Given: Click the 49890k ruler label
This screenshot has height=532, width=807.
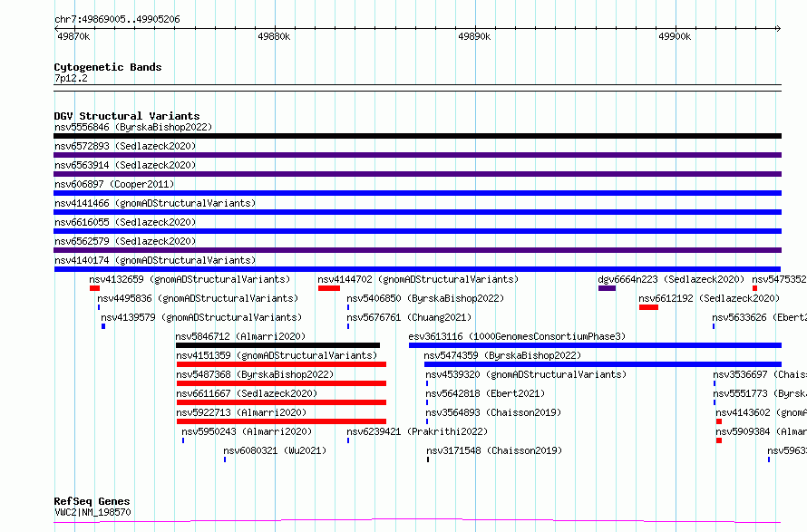Looking at the screenshot, I should 474,36.
